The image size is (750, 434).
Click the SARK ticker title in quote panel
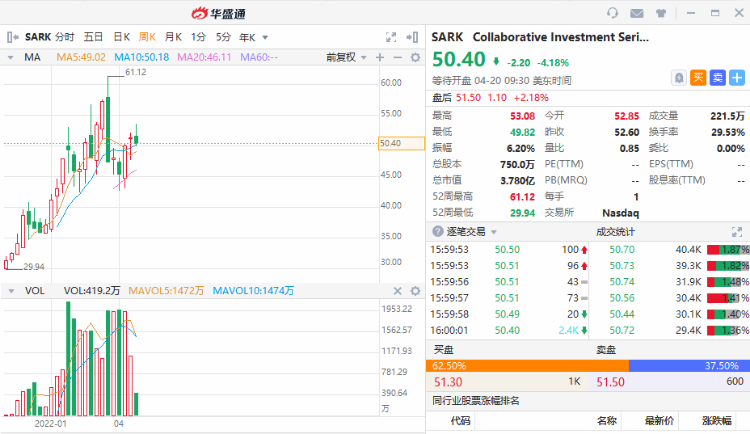(447, 37)
